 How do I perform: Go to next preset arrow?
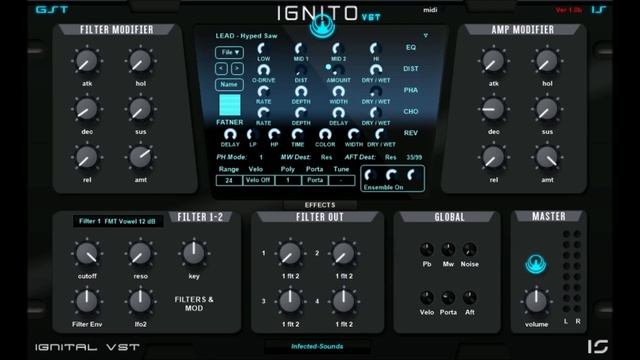click(237, 68)
